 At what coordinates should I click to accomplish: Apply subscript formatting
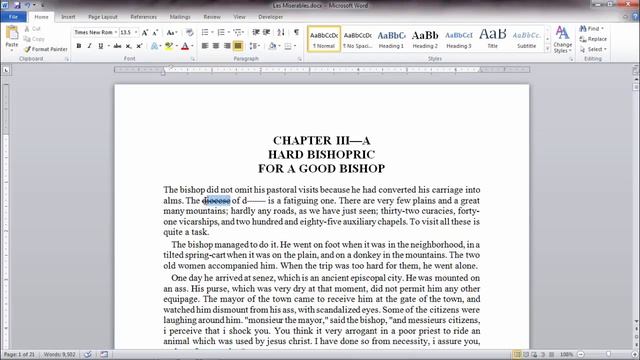[129, 46]
